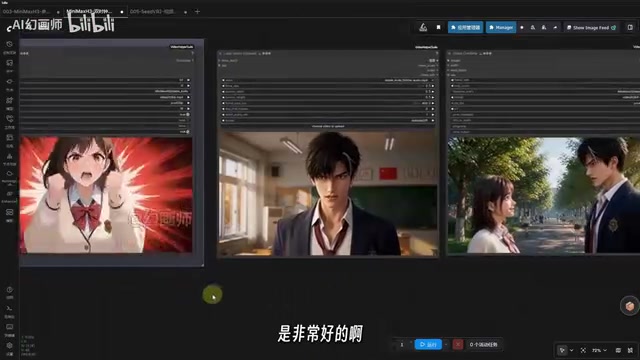The width and height of the screenshot is (640, 360).
Task: Toggle the right side panel icon
Action: click(630, 27)
